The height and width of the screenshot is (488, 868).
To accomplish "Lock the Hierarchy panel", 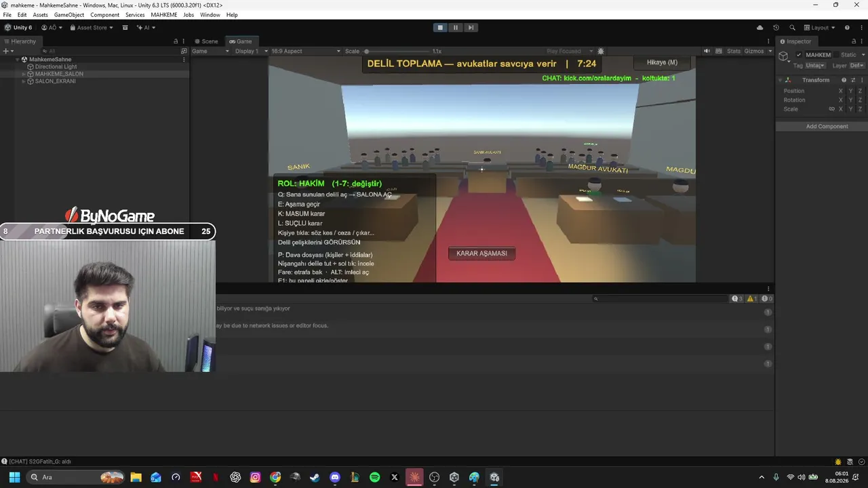I will [x=176, y=41].
